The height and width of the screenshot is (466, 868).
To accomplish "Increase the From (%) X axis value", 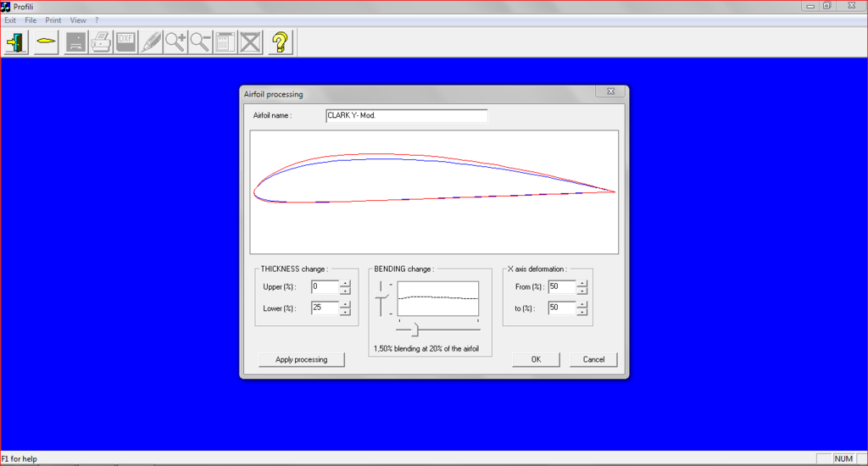I will (x=581, y=283).
